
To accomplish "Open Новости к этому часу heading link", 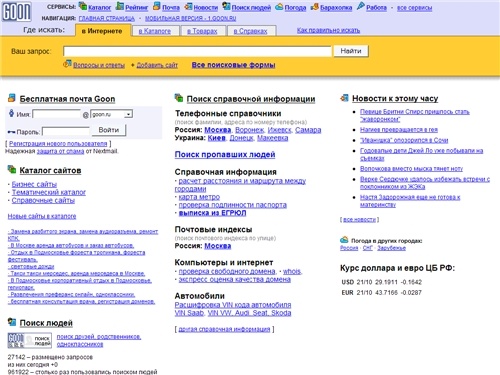I will coord(395,99).
